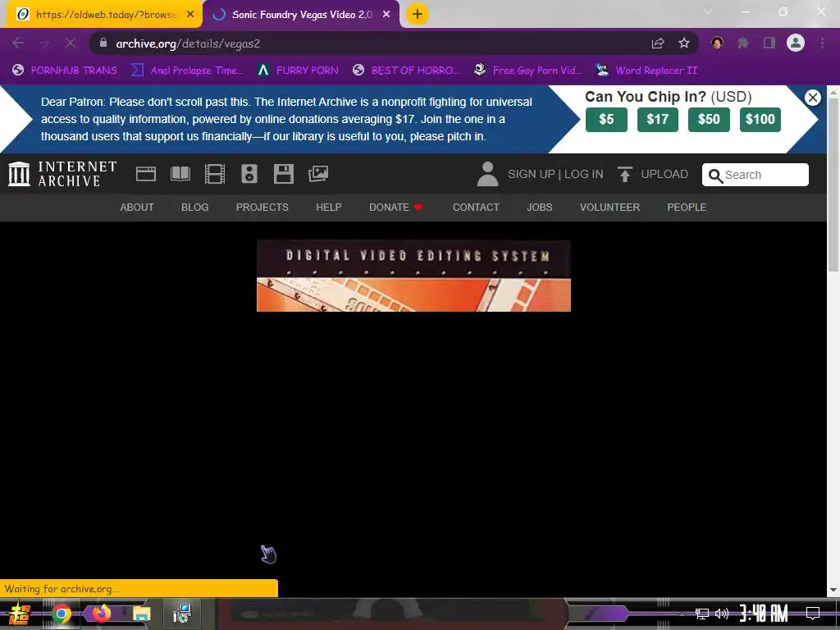Screen dimensions: 840x630
Task: Click the UPLOAD link text
Action: [x=664, y=174]
